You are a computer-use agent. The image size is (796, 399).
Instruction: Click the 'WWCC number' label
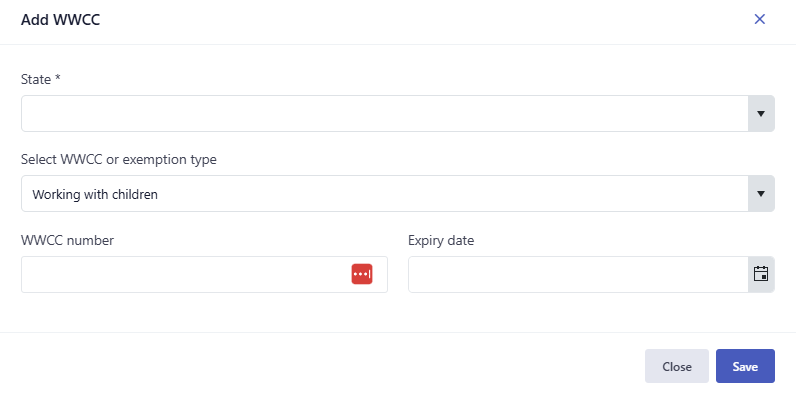(68, 240)
